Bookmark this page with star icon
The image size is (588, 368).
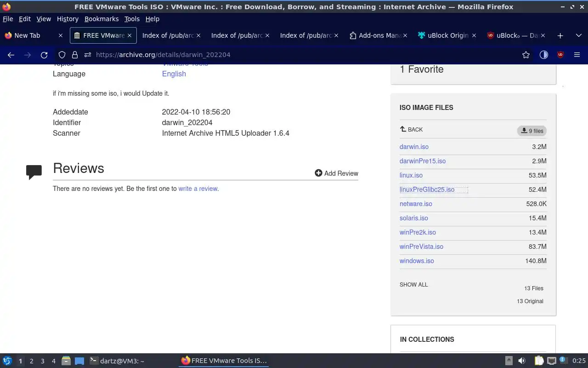(526, 55)
